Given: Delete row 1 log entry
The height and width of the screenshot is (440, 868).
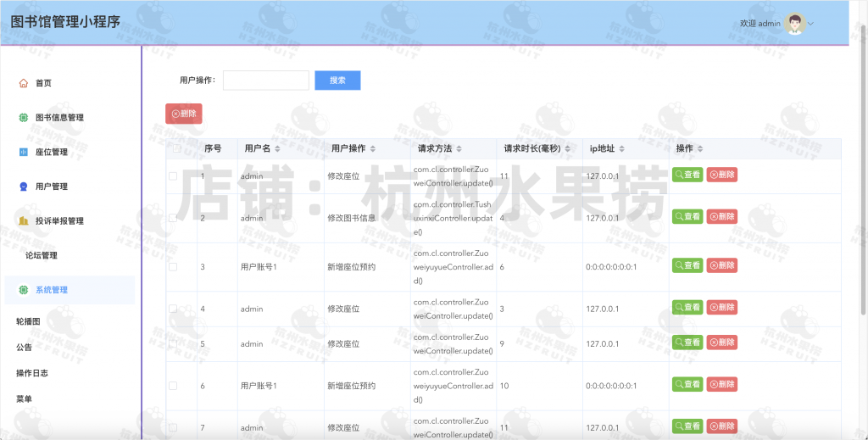Looking at the screenshot, I should [x=722, y=175].
